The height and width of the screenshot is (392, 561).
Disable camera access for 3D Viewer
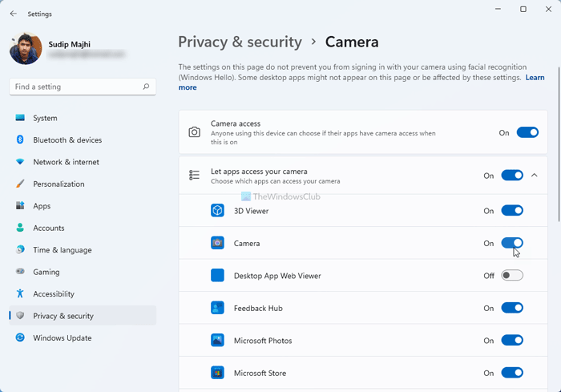pyautogui.click(x=512, y=211)
